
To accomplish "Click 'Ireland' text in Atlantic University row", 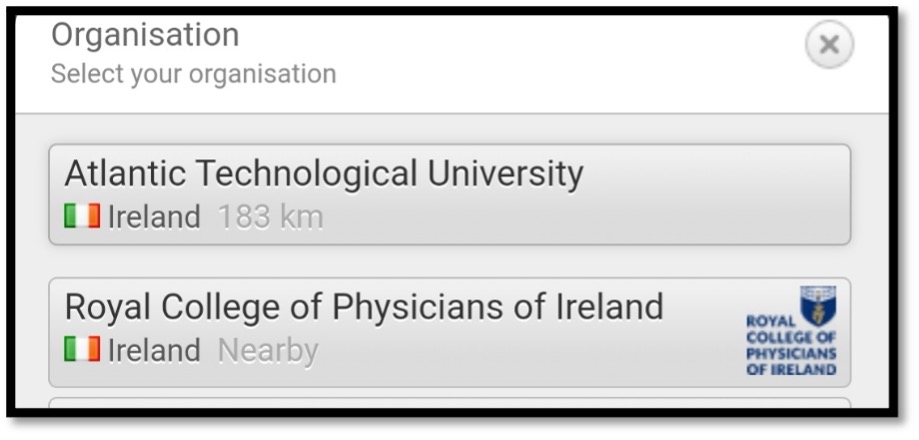I will tap(154, 217).
